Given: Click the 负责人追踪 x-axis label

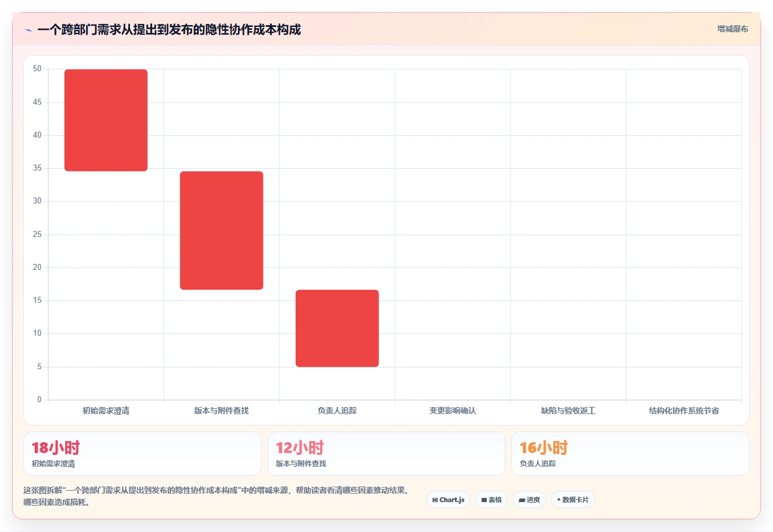Looking at the screenshot, I should pos(337,411).
